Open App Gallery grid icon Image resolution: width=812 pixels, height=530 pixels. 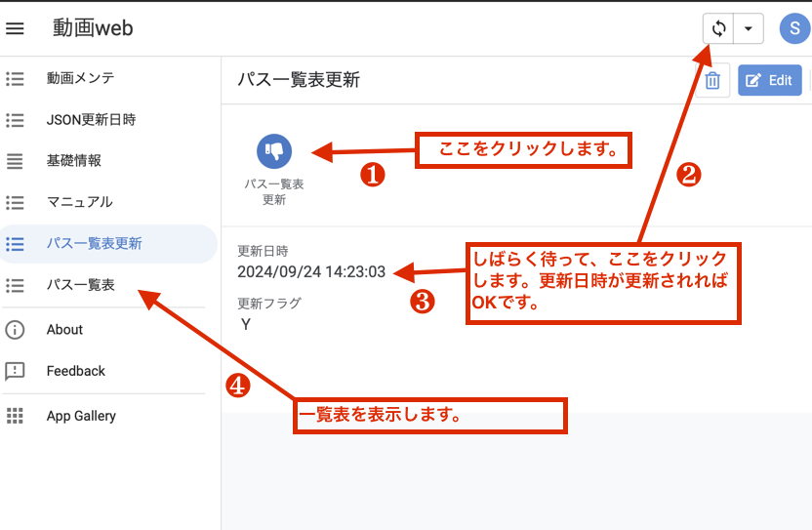click(15, 416)
